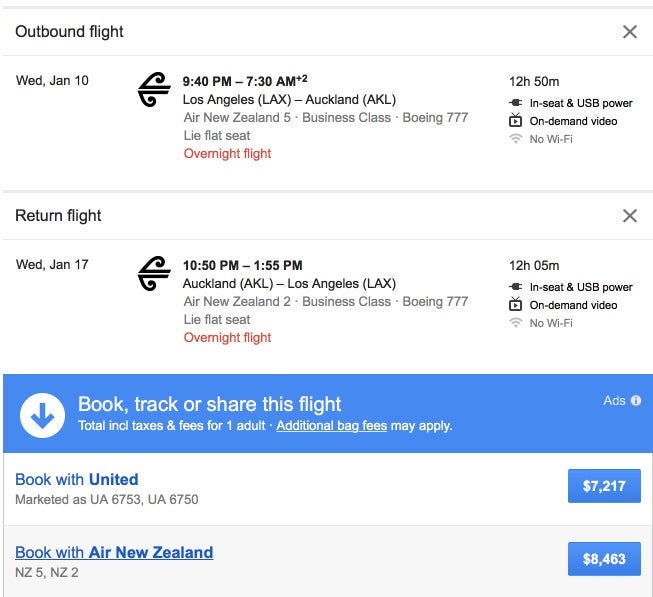Click return In-seat & USB power icon
Screen dimensions: 653x597
pyautogui.click(x=516, y=287)
